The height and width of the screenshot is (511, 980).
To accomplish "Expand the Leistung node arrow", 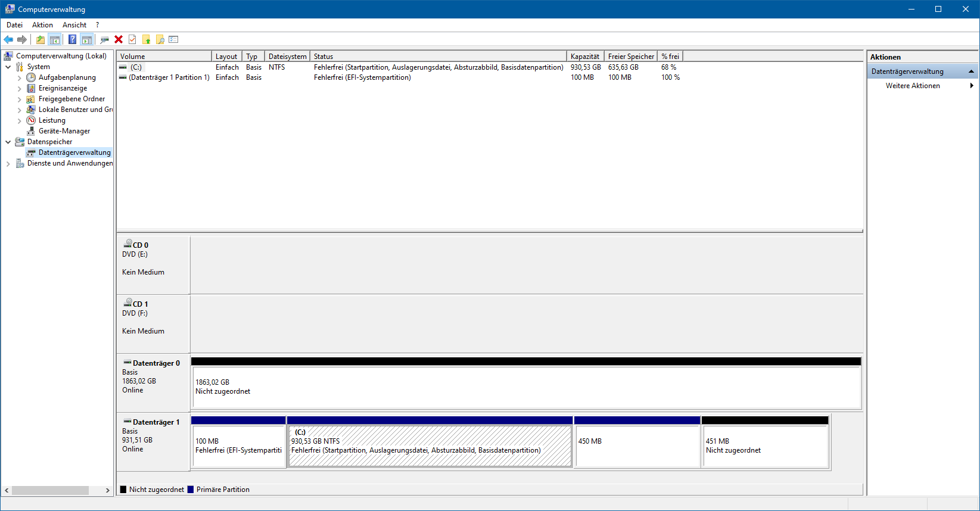I will (x=19, y=121).
